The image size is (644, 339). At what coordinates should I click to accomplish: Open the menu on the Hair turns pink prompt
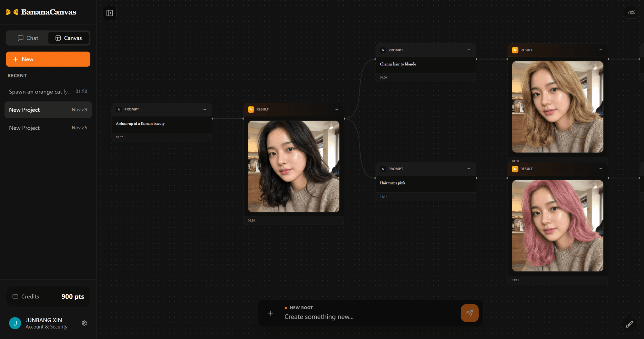click(468, 169)
